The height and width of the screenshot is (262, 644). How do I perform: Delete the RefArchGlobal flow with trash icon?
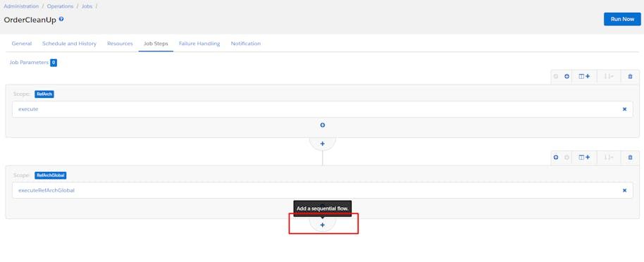coord(630,157)
